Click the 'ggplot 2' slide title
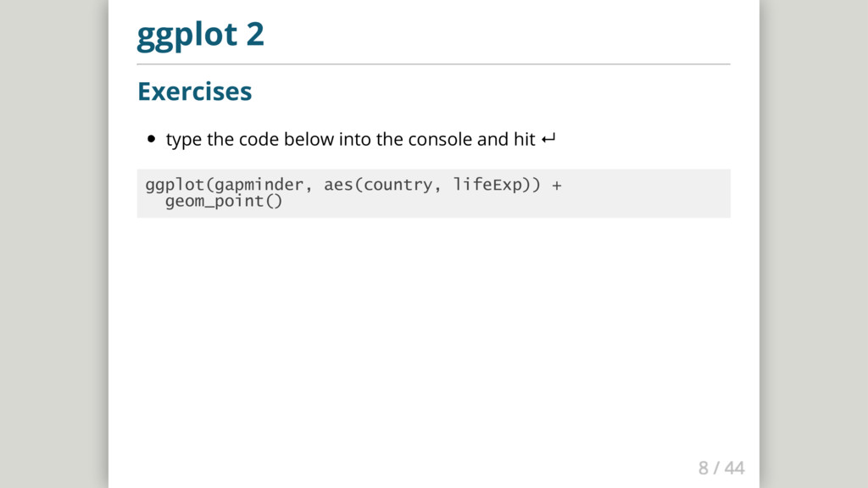The image size is (868, 488). (201, 36)
